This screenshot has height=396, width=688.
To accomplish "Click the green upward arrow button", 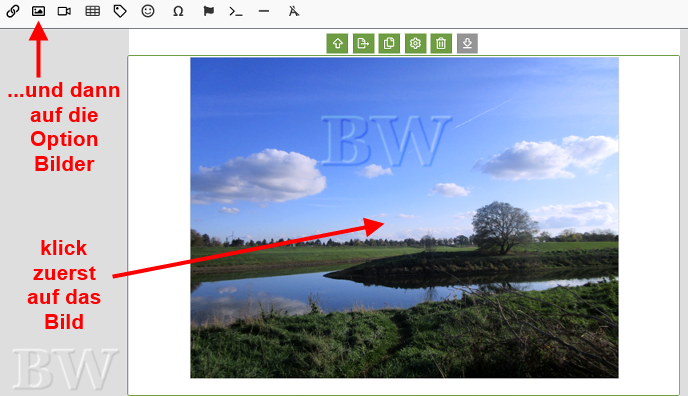I will tap(337, 43).
